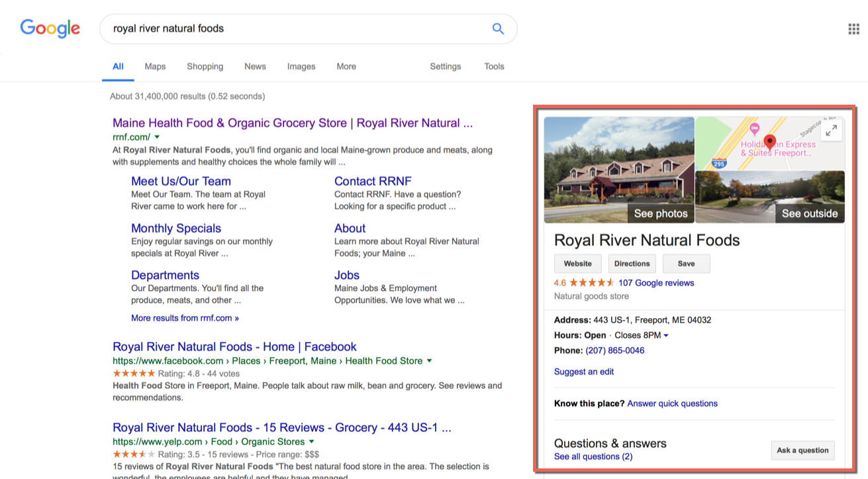Click the red map pin marker
Screen dimensions: 868x479
coord(769,141)
